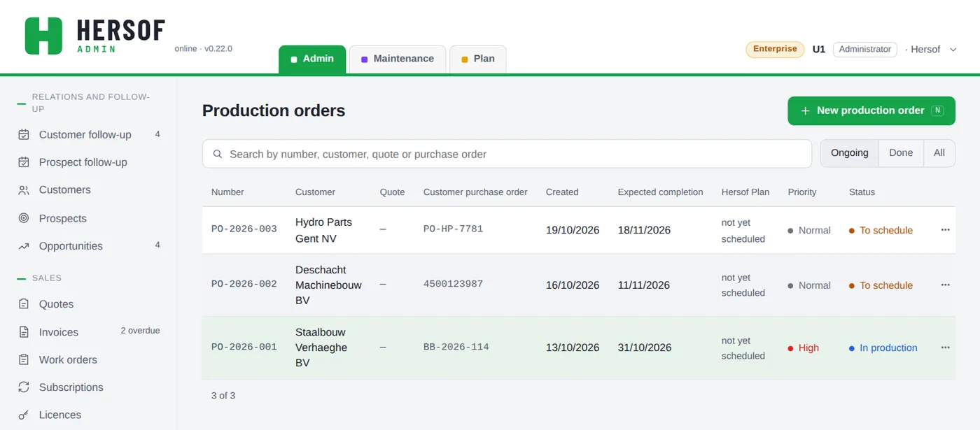This screenshot has width=980, height=430.
Task: Click the Invoices file icon
Action: tap(24, 332)
